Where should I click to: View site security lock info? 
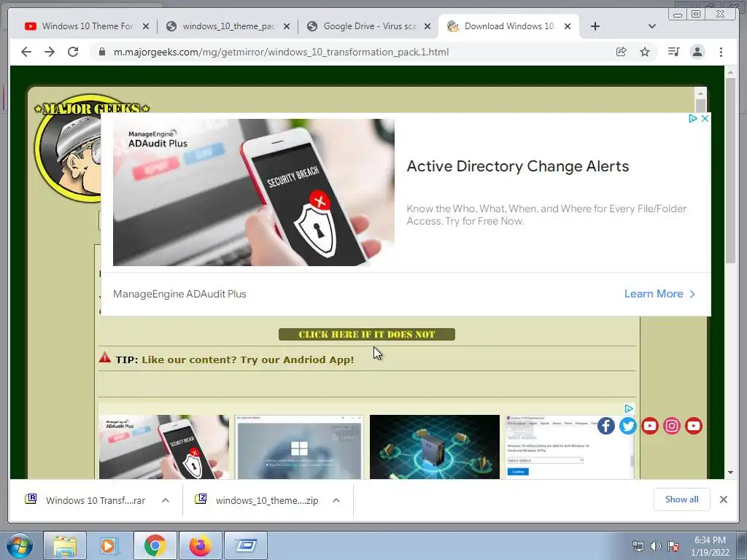pos(101,52)
